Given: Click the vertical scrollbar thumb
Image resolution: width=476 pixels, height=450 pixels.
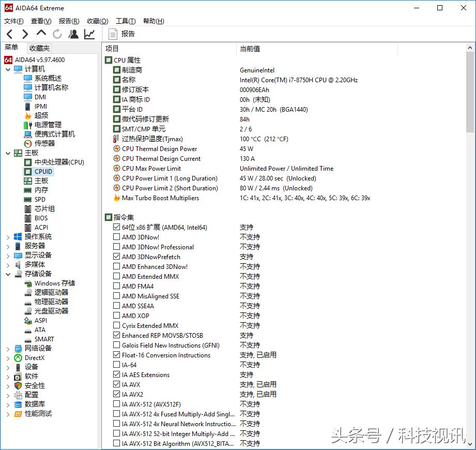Looking at the screenshot, I should coord(470,92).
